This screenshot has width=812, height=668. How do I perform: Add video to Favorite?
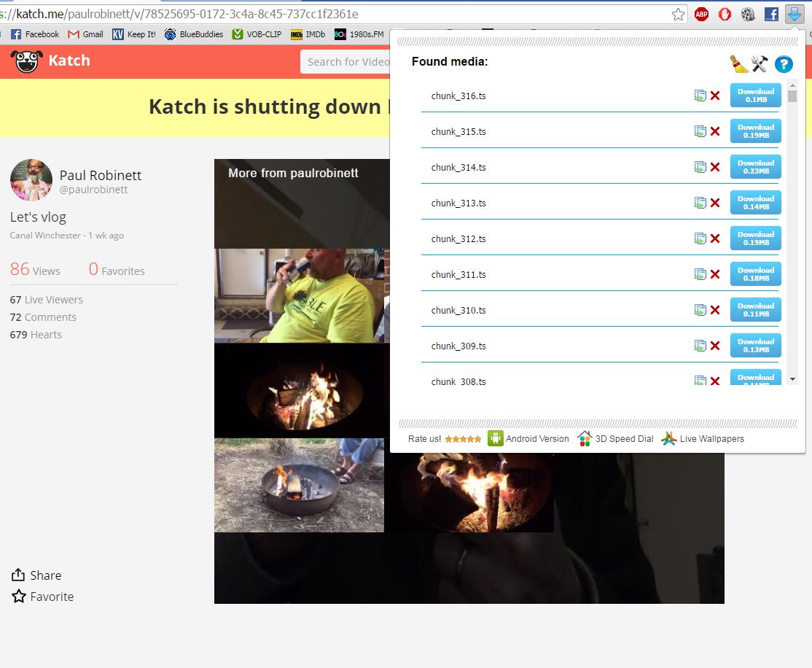click(42, 597)
